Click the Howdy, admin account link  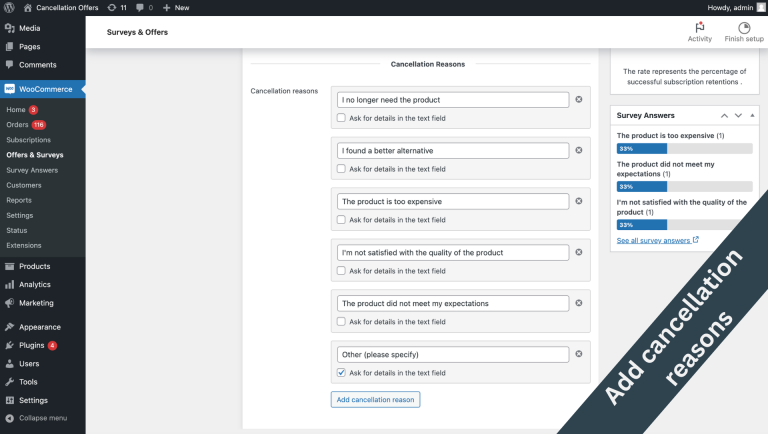pyautogui.click(x=736, y=7)
